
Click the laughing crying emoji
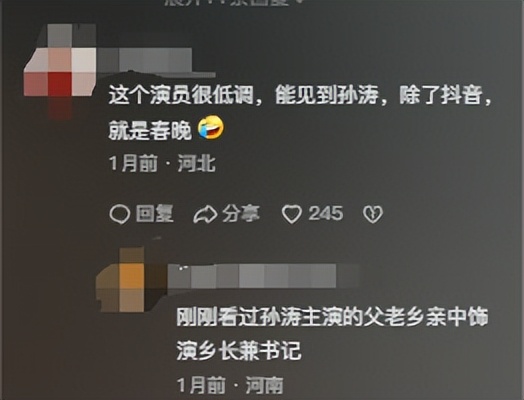(x=211, y=128)
